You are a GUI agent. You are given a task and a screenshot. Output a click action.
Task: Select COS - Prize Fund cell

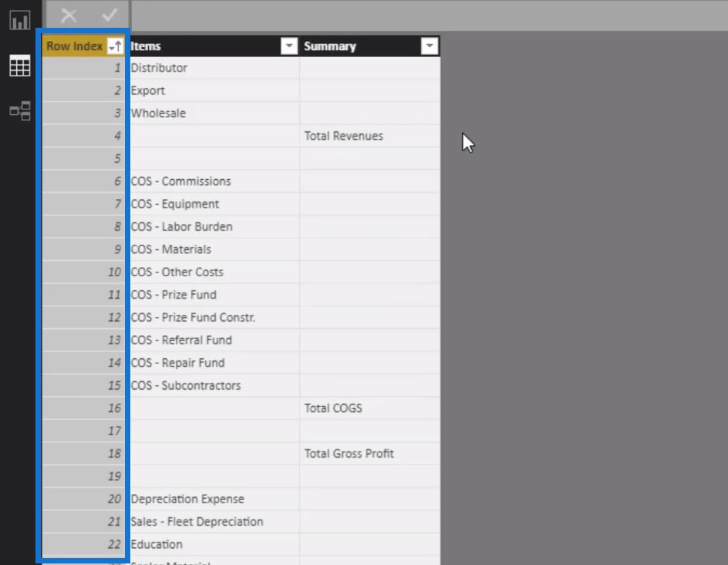coord(214,295)
